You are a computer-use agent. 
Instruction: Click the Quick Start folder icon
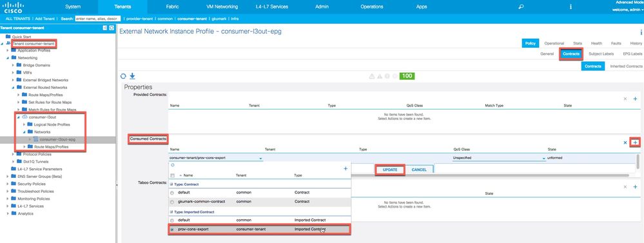(8, 37)
